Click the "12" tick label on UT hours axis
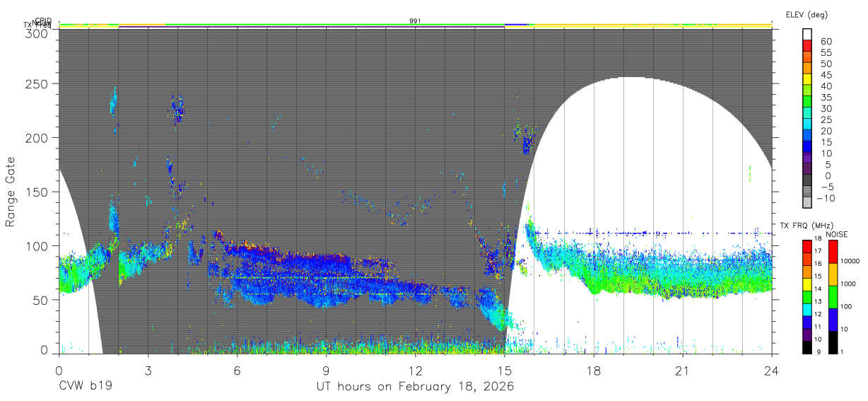 (x=416, y=371)
